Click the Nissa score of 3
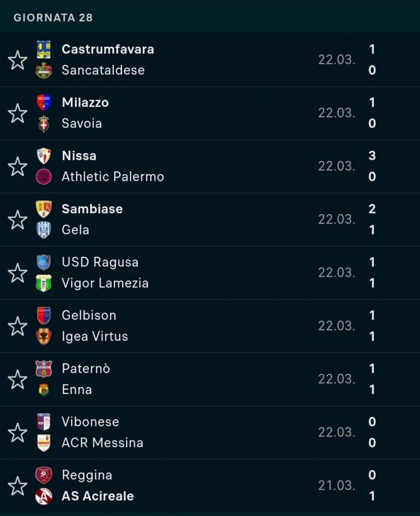Screen dimensions: 420x516 coord(372,156)
